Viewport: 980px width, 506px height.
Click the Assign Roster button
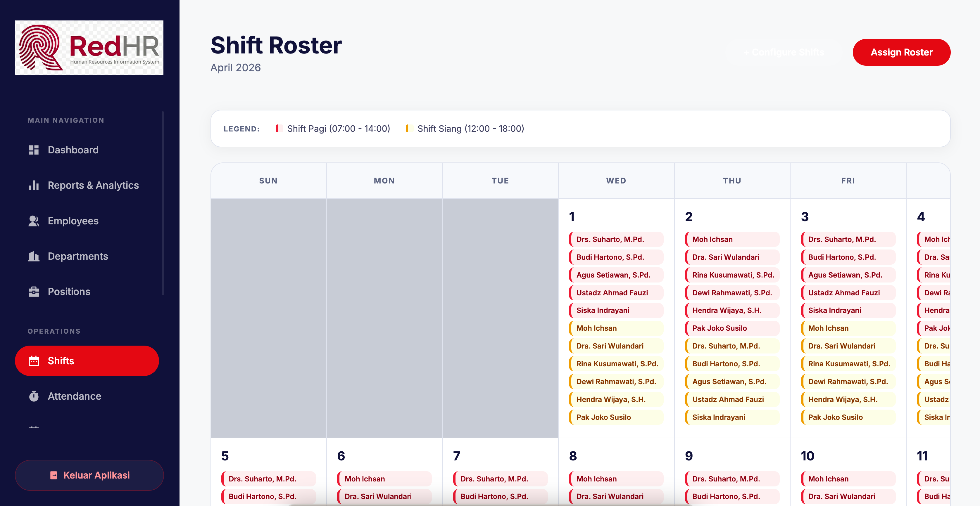[901, 52]
